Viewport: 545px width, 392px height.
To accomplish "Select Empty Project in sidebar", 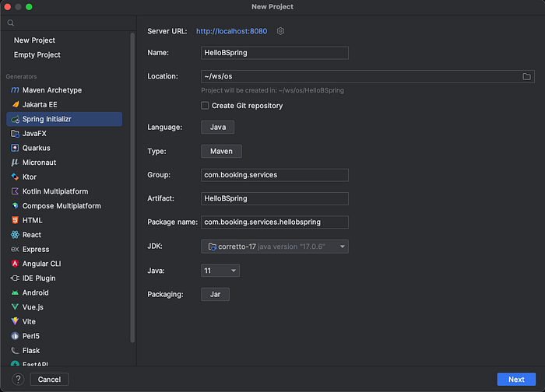I will 37,54.
